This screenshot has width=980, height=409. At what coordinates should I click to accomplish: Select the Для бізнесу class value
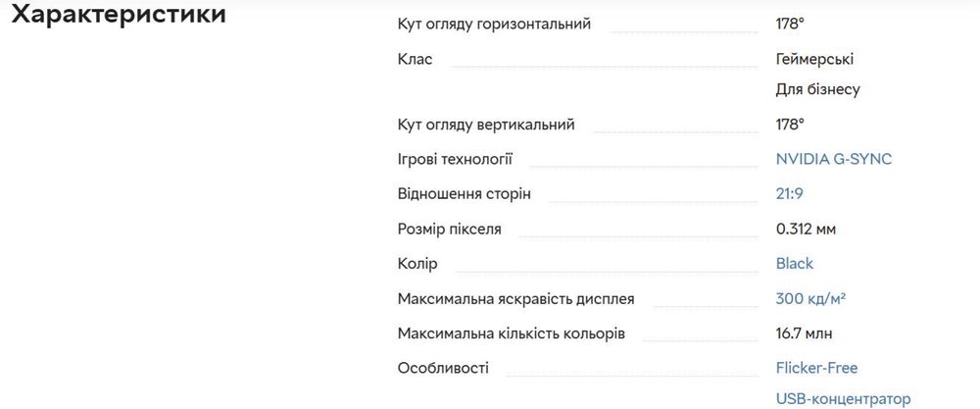[817, 89]
